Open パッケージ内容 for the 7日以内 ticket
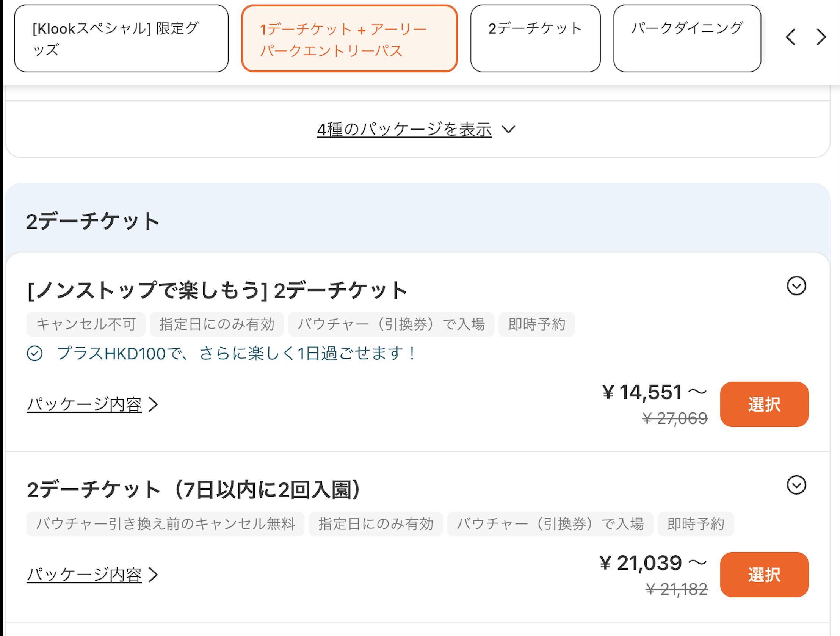 84,575
